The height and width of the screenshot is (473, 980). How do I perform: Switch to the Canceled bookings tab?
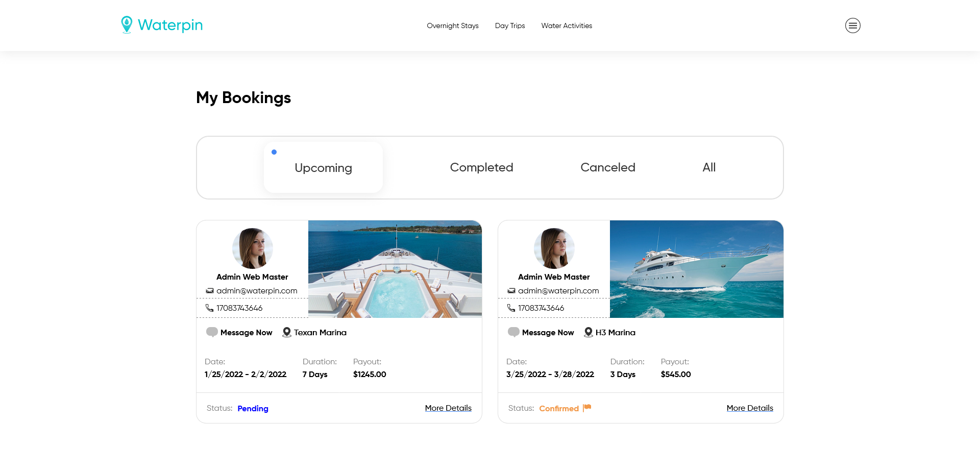607,167
